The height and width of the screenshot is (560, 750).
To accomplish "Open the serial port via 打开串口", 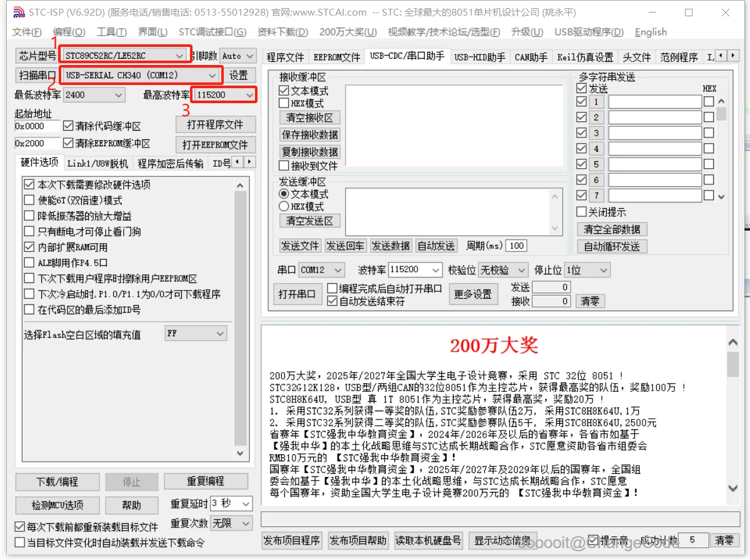I will tap(297, 294).
